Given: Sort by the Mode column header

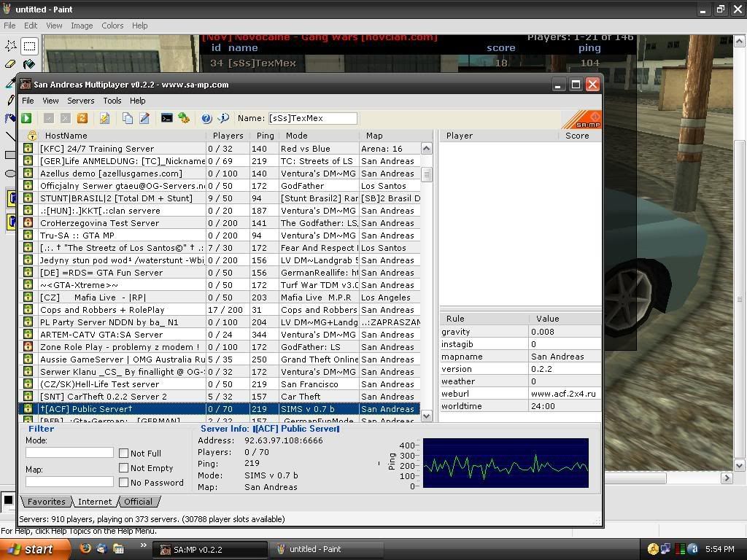Looking at the screenshot, I should tap(320, 136).
